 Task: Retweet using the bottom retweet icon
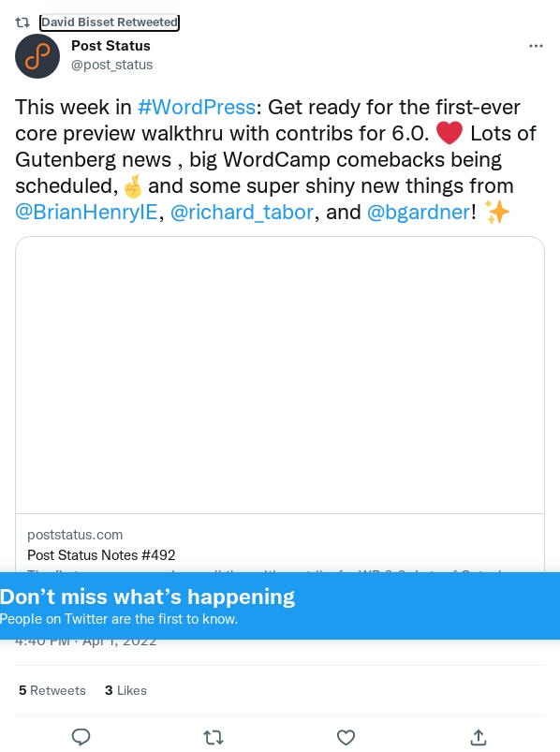(x=214, y=737)
